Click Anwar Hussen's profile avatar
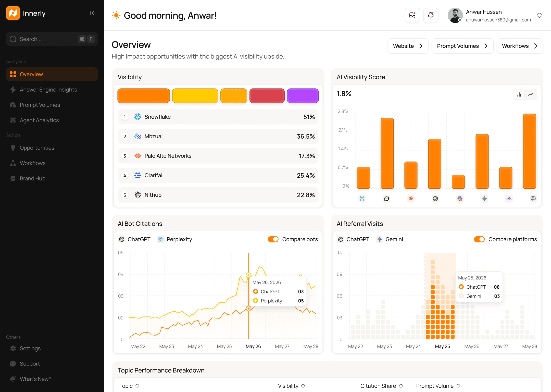Viewport: 551px width, 392px height. [x=455, y=15]
